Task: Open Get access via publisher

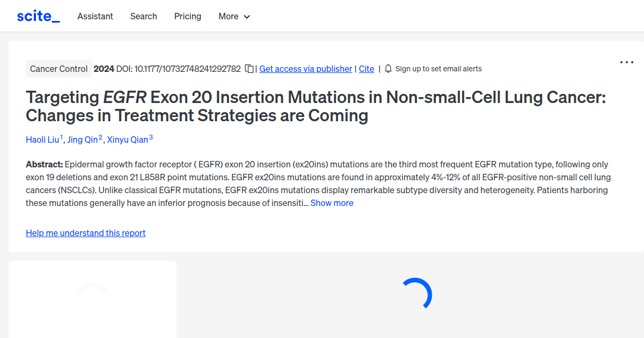Action: (305, 69)
